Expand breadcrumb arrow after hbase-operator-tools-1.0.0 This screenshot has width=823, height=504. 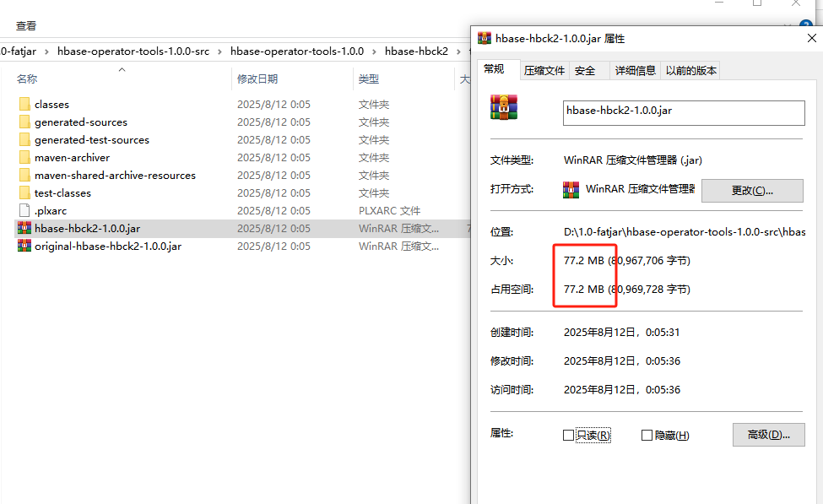pyautogui.click(x=374, y=51)
